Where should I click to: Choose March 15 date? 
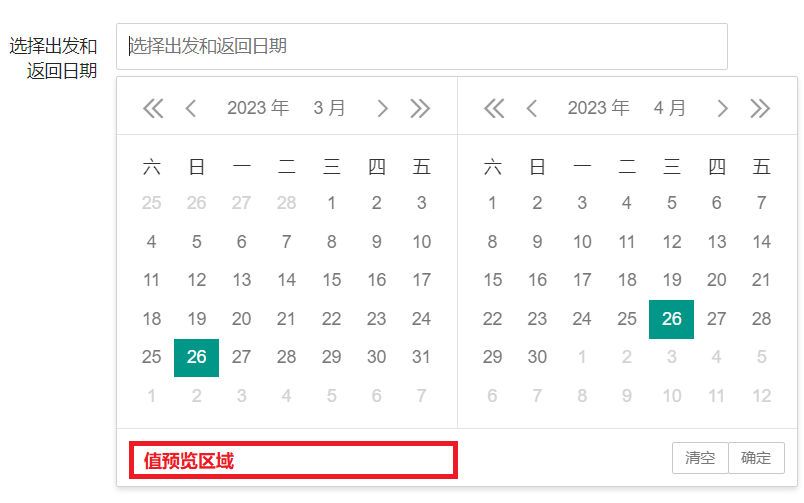[331, 280]
